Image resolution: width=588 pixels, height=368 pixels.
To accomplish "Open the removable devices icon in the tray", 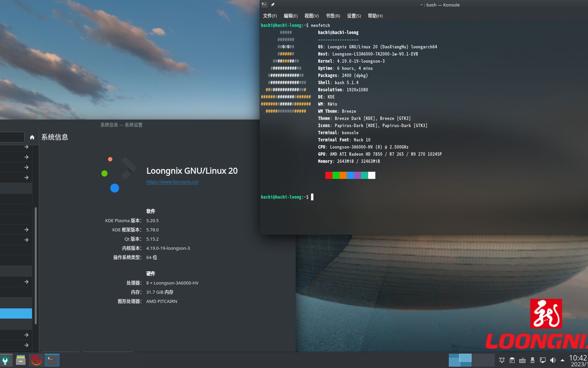I will 533,360.
